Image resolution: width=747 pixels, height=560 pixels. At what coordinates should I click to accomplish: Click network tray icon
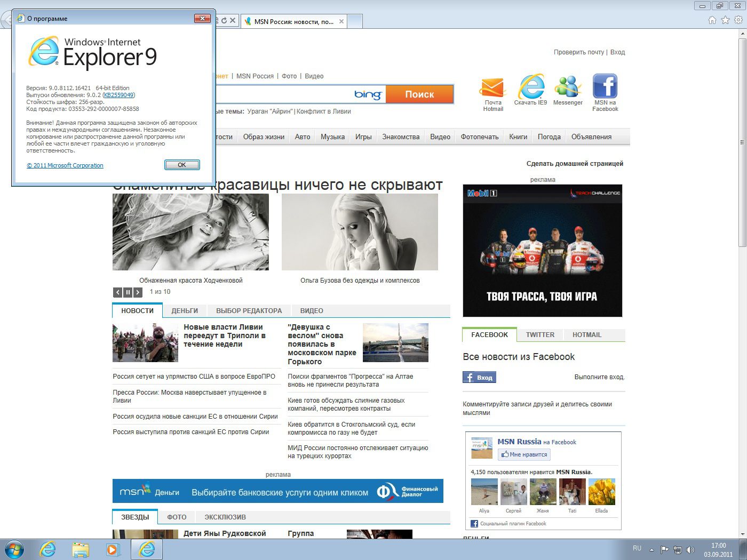pyautogui.click(x=678, y=550)
